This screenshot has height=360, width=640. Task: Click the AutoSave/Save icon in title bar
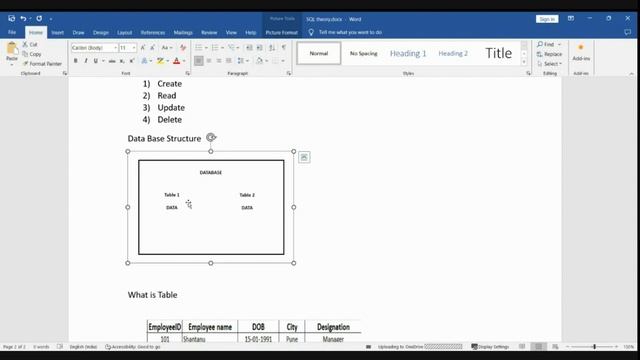point(11,19)
